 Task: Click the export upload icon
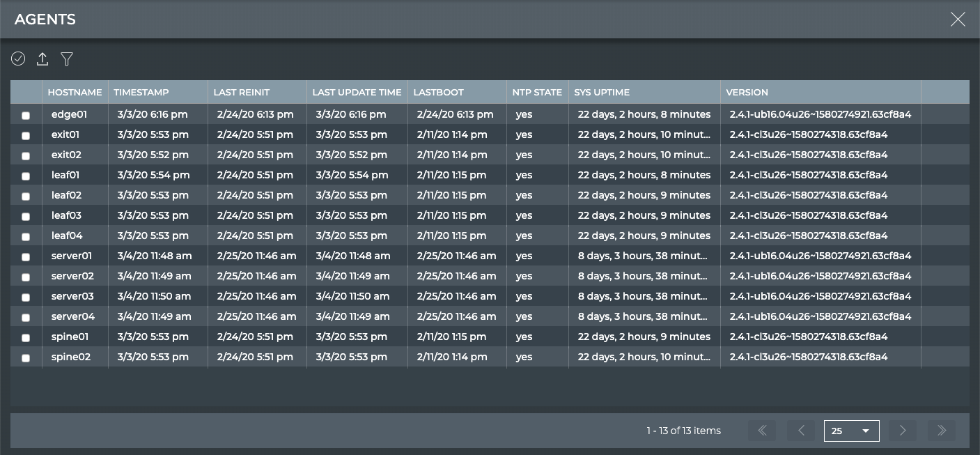(42, 59)
